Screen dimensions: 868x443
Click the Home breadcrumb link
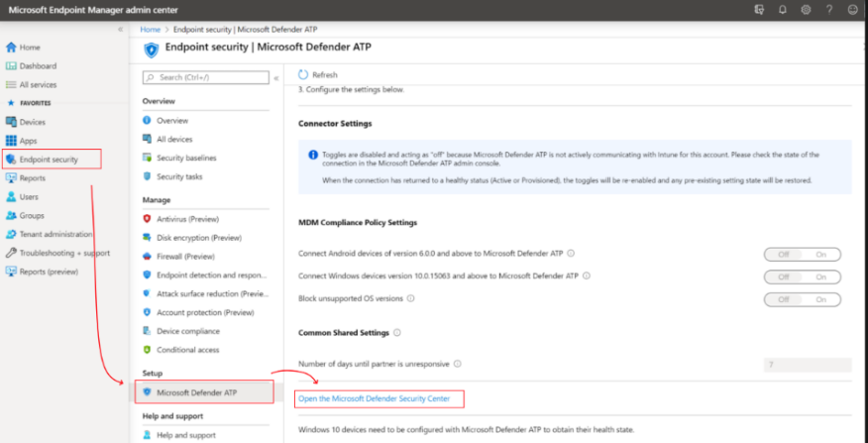click(x=150, y=30)
